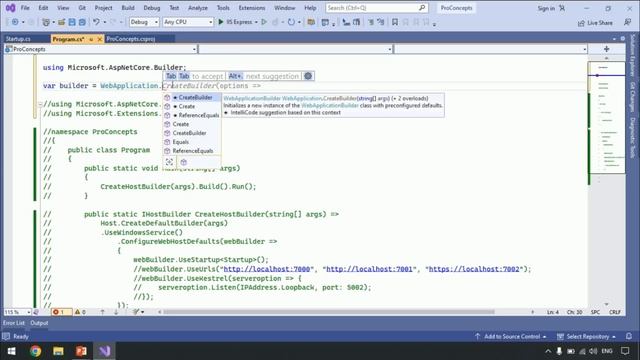Click the horizontal scrollbar thumb
Screen dimensions: 640x360
(329, 312)
